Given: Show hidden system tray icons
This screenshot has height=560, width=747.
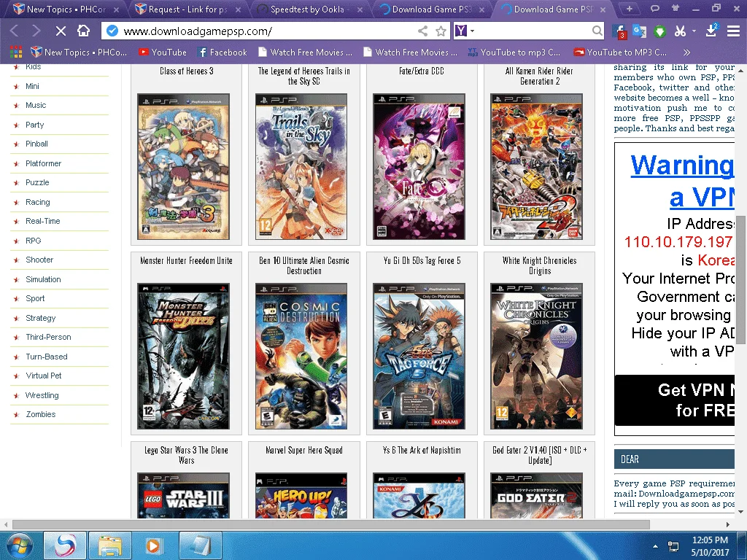Looking at the screenshot, I should tap(655, 546).
